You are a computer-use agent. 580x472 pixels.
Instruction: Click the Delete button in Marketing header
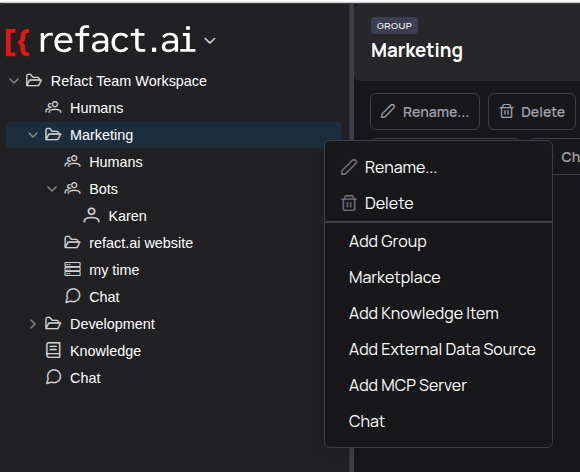coord(532,112)
